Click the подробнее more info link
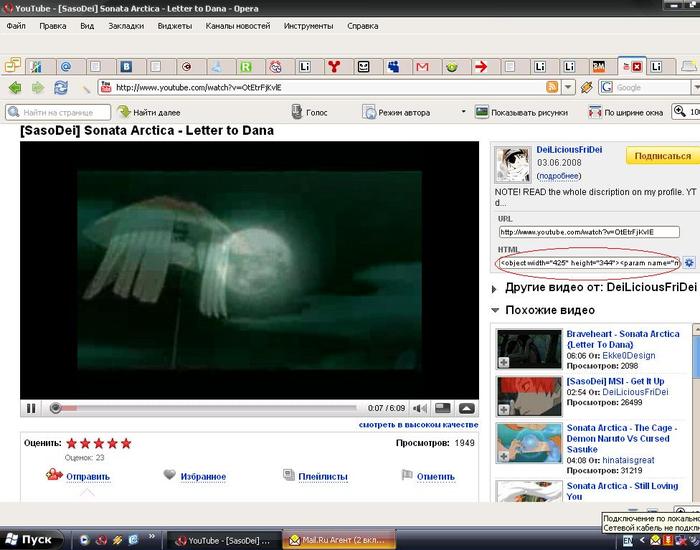 point(559,176)
